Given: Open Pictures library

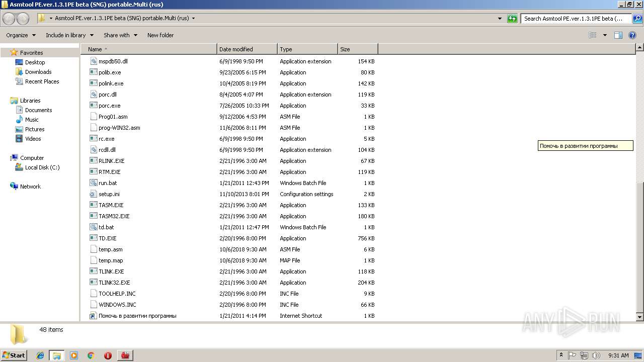Looking at the screenshot, I should coord(35,129).
